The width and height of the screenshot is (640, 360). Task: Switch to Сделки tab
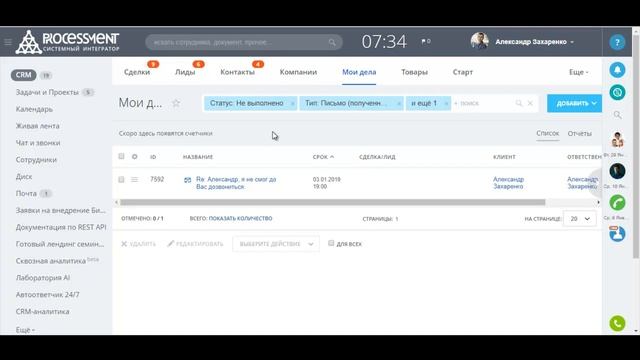tap(137, 72)
